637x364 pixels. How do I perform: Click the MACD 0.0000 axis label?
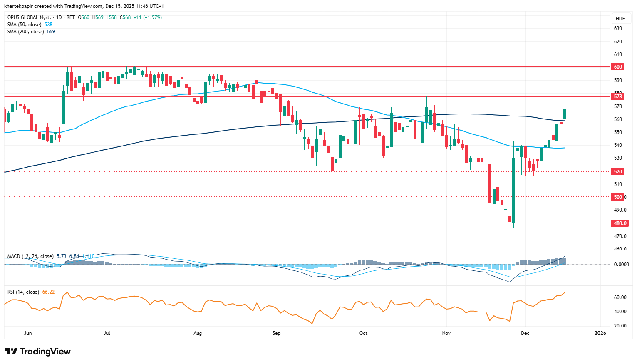point(621,265)
